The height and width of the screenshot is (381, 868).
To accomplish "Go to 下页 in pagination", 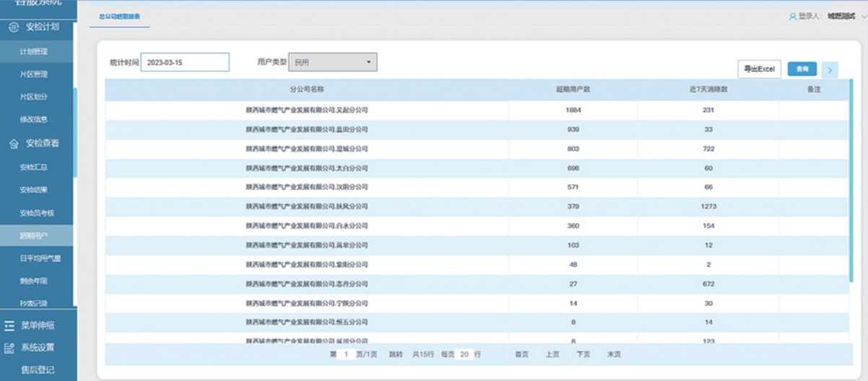I will [583, 354].
